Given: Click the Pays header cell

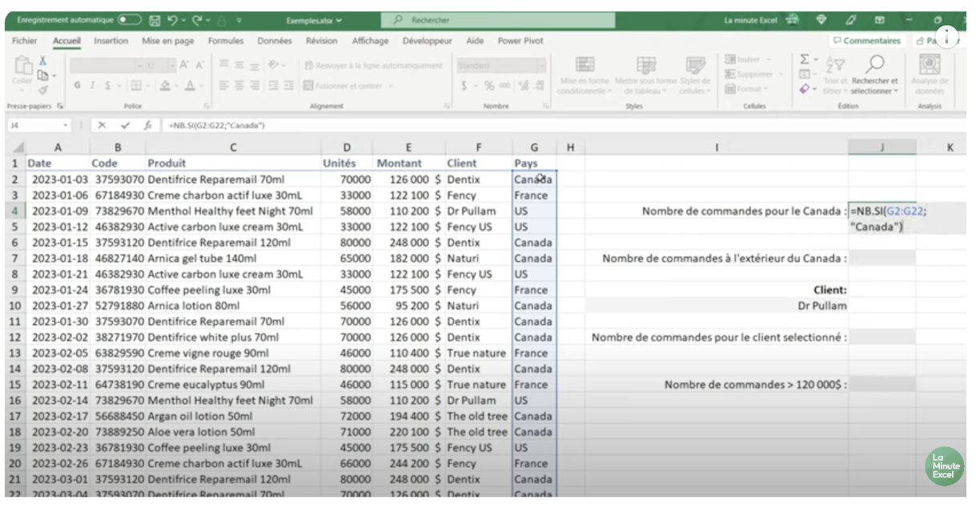Looking at the screenshot, I should click(x=534, y=163).
